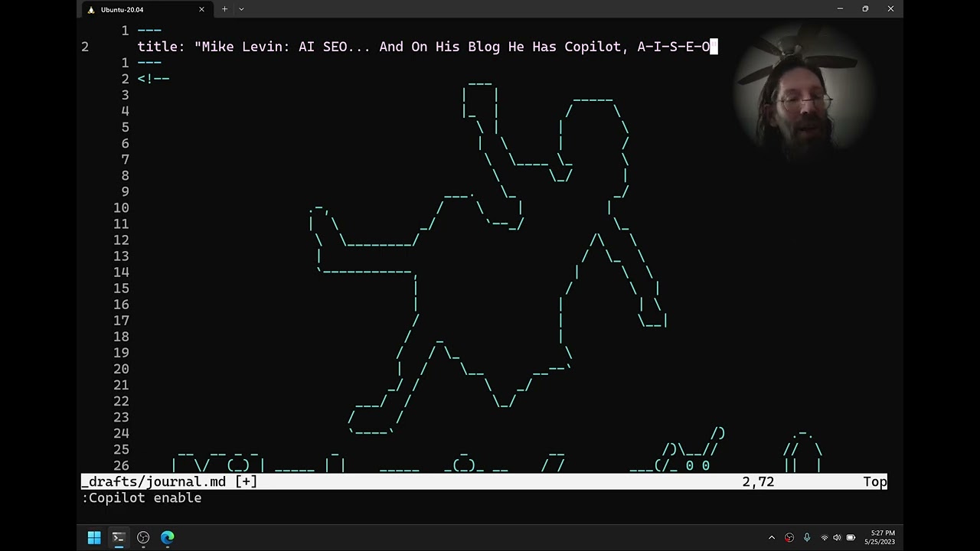Open Wi-Fi network settings
This screenshot has height=551, width=980.
click(x=825, y=538)
